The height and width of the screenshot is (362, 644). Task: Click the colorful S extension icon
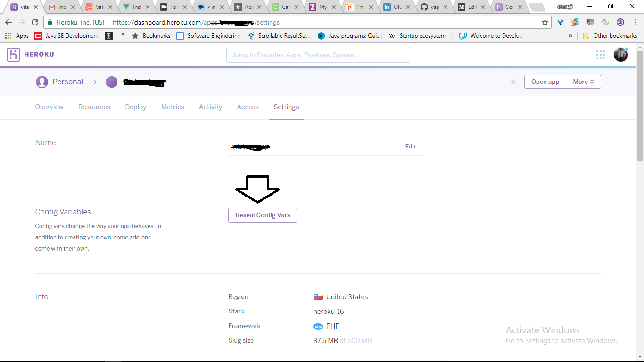tap(575, 22)
